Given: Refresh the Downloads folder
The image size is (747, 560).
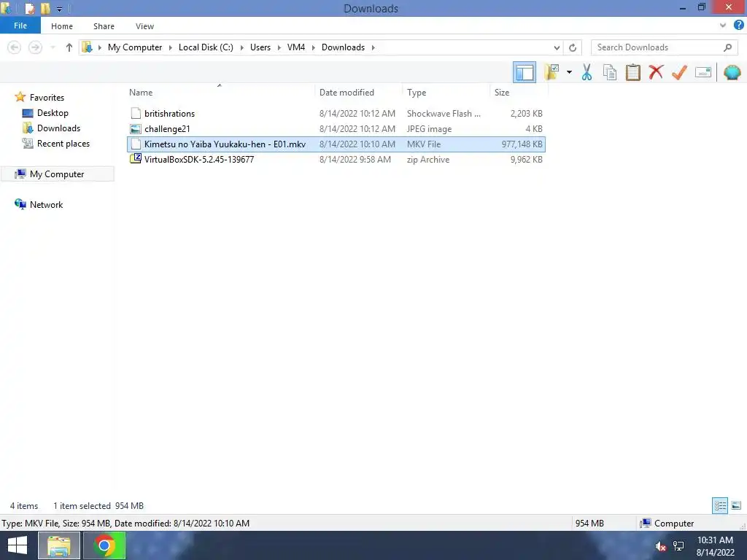Looking at the screenshot, I should click(x=573, y=47).
